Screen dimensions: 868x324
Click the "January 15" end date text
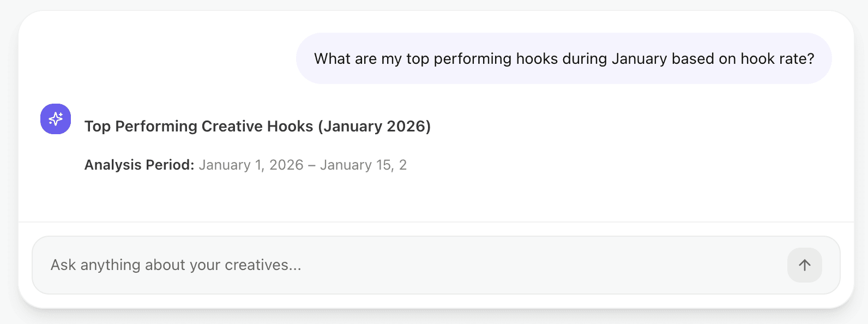pyautogui.click(x=354, y=165)
